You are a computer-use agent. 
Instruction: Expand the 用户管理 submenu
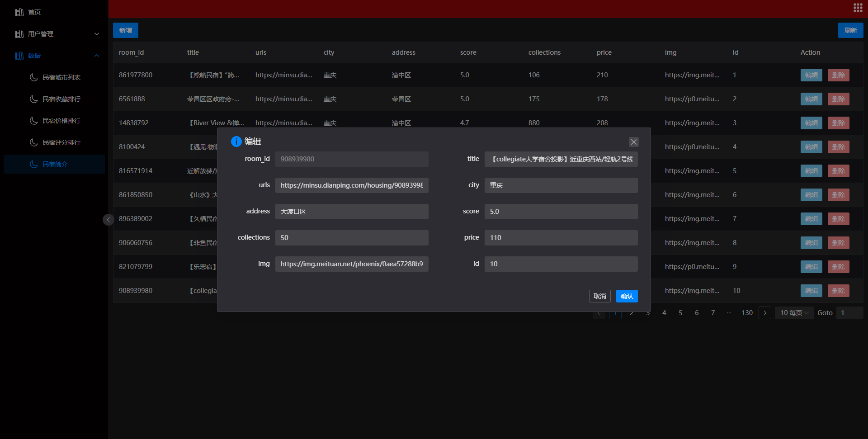[96, 34]
